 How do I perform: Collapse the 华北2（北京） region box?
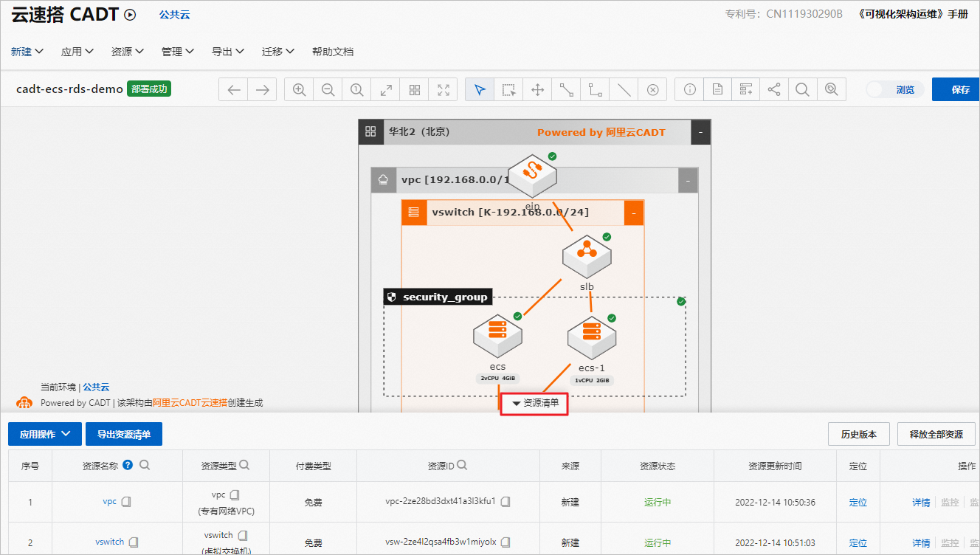tap(700, 132)
